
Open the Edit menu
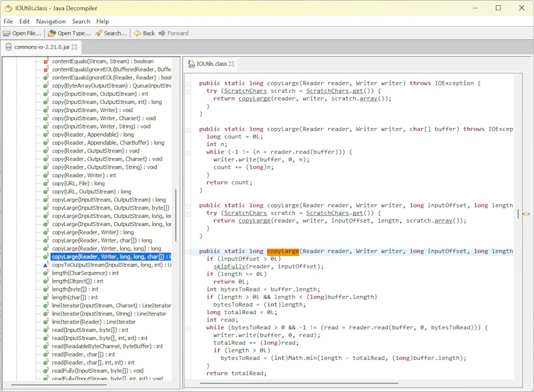(24, 21)
